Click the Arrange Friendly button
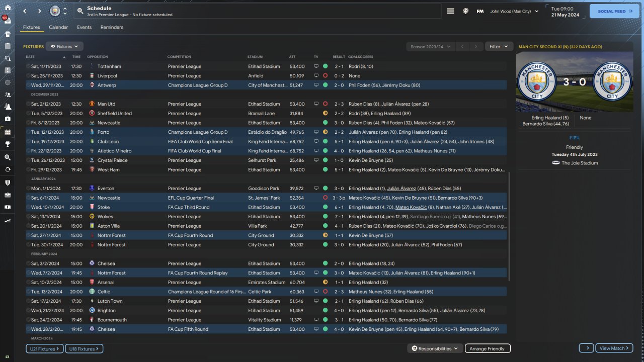 pyautogui.click(x=487, y=348)
